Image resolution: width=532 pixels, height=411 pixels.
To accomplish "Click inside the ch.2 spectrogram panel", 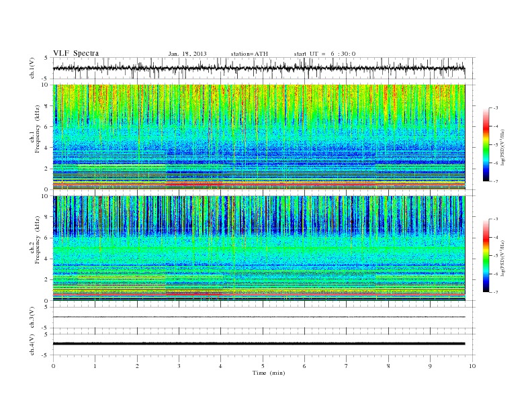I will (259, 248).
